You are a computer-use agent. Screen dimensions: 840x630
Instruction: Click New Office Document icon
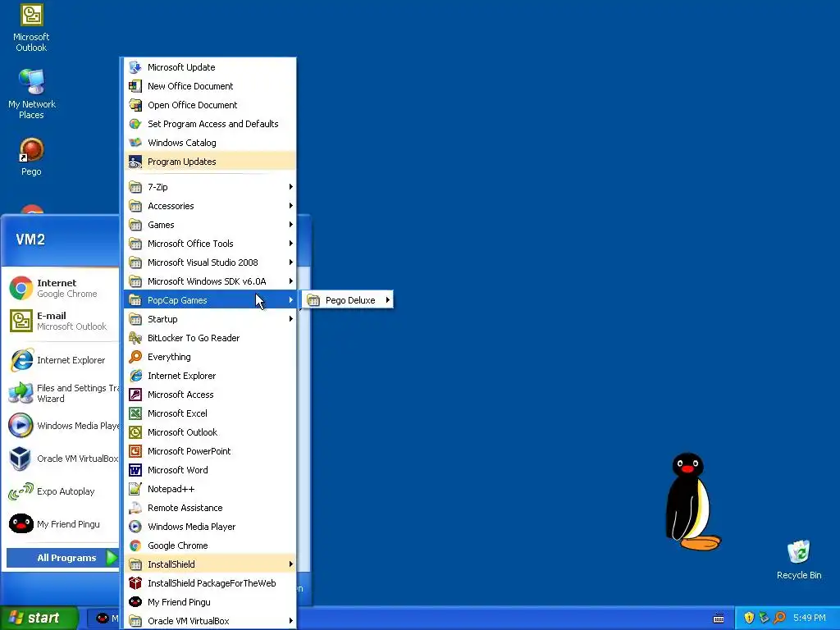click(x=135, y=85)
